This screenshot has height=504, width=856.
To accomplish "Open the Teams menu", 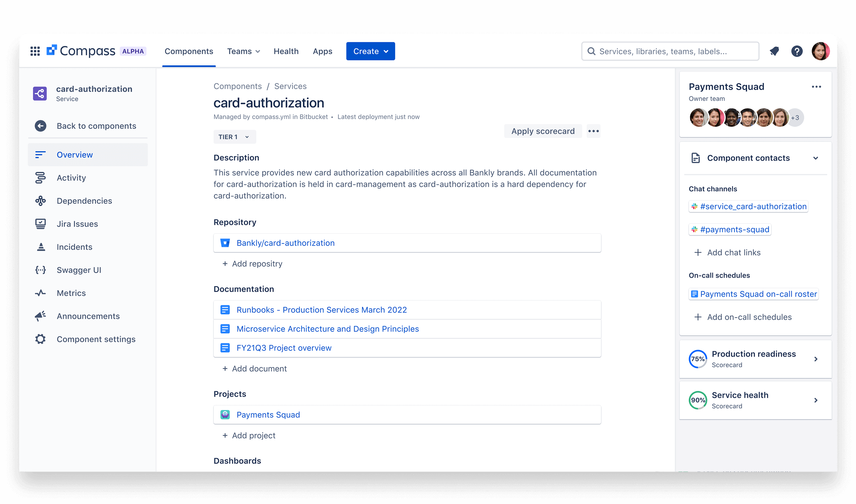I will [244, 51].
